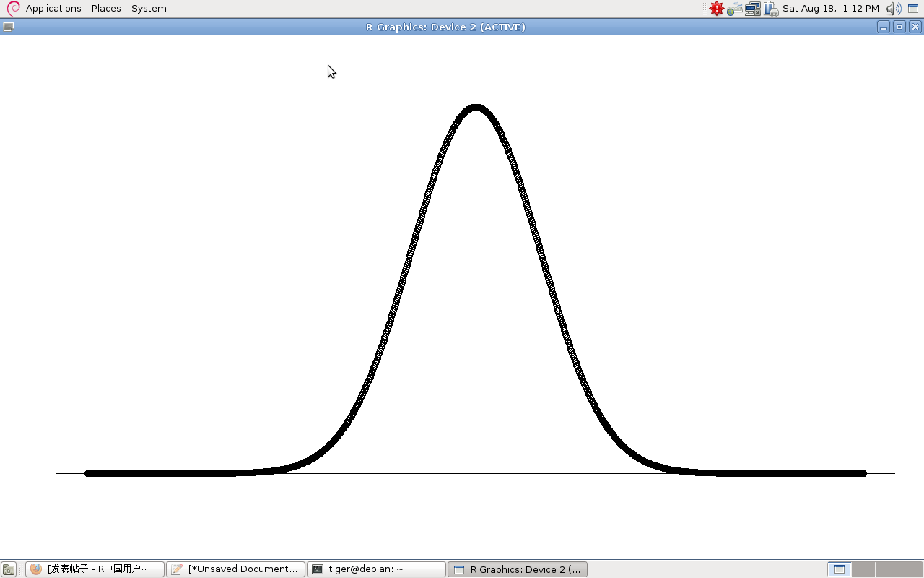Minimize the R Graphics window
Image resolution: width=924 pixels, height=578 pixels.
[x=884, y=27]
